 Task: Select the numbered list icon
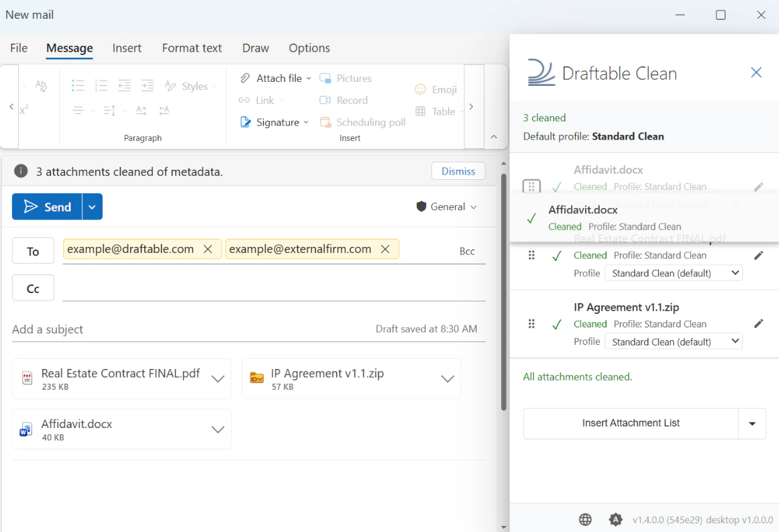[x=101, y=85]
